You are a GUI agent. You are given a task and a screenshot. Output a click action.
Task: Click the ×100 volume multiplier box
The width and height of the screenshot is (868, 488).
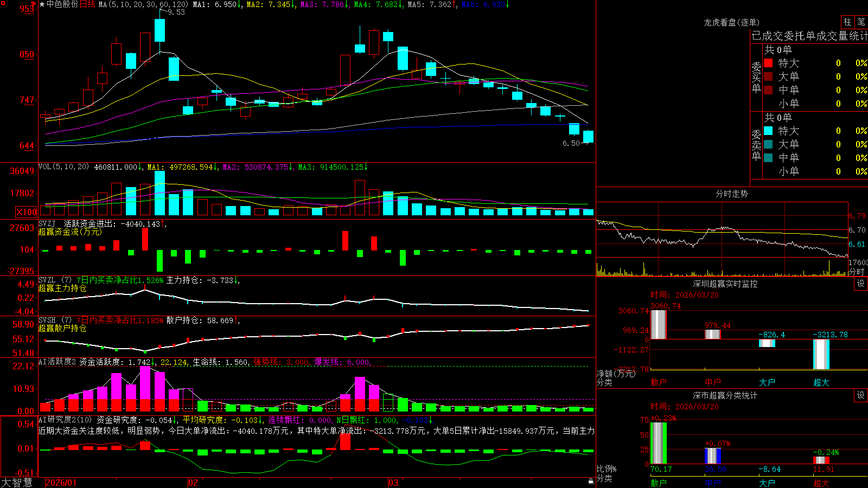(x=27, y=212)
